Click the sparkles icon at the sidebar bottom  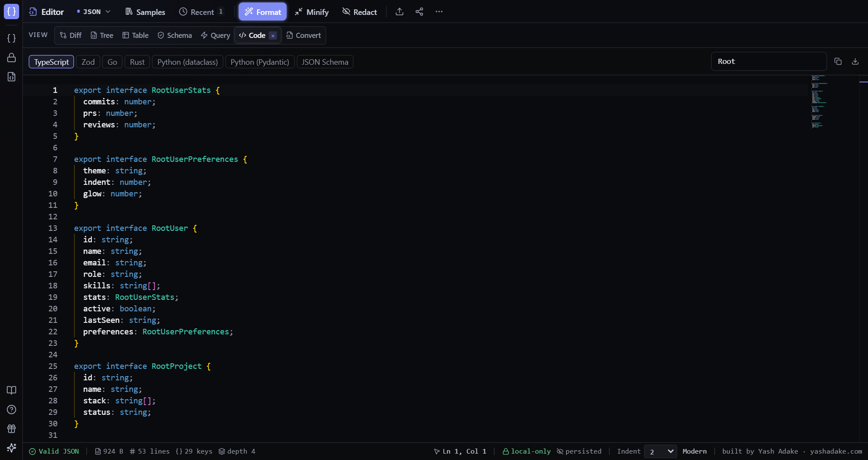pos(11,448)
